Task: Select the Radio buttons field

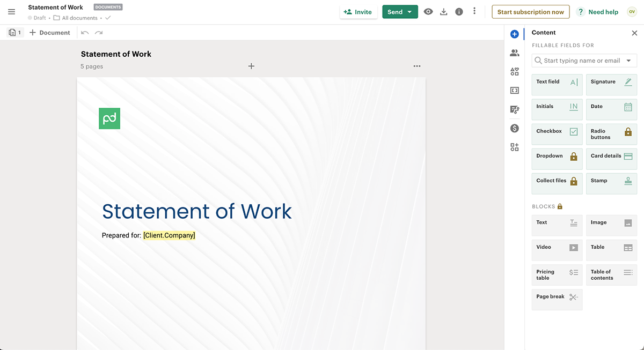Action: point(611,134)
